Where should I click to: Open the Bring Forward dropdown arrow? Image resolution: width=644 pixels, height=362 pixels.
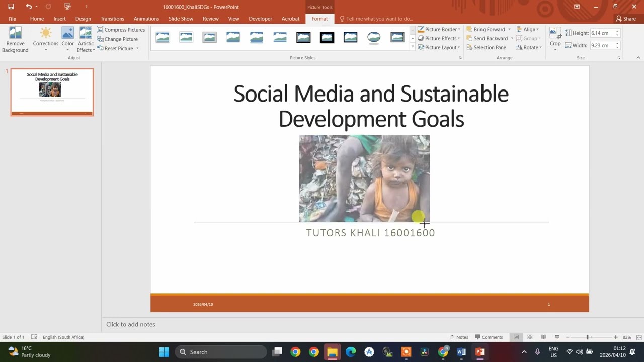click(x=509, y=30)
